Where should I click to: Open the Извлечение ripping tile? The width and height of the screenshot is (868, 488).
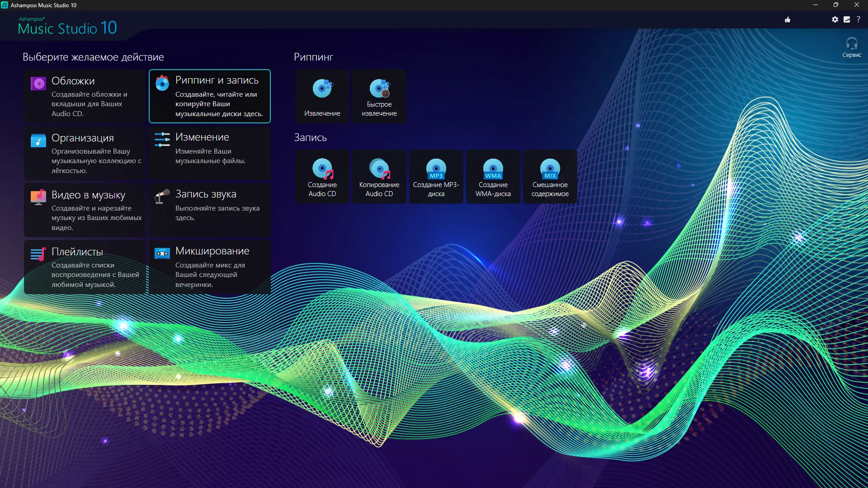322,96
